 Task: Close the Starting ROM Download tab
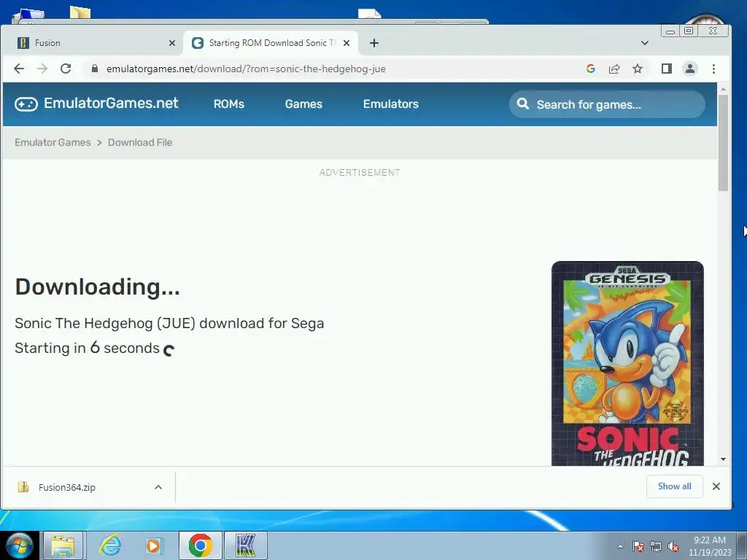coord(347,43)
